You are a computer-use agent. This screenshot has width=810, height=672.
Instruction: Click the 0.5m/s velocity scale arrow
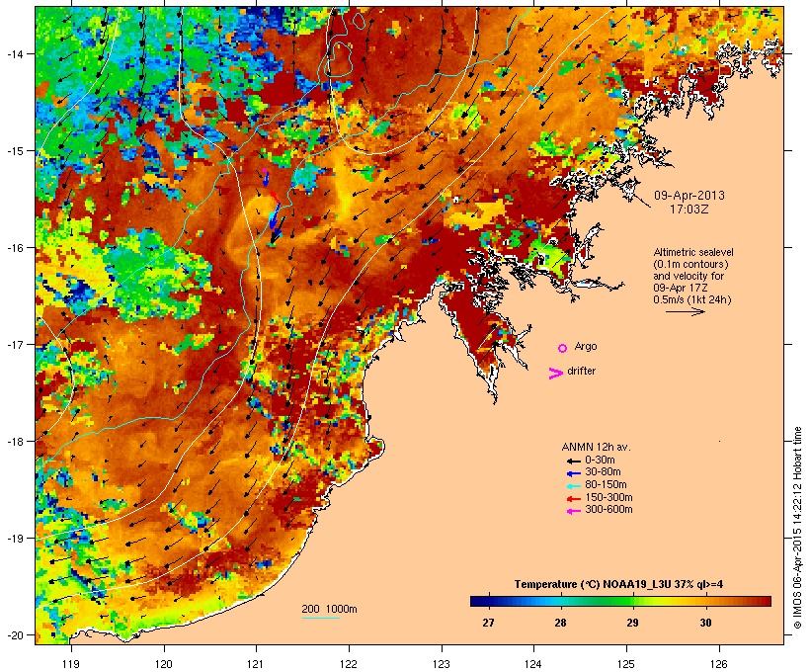685,311
